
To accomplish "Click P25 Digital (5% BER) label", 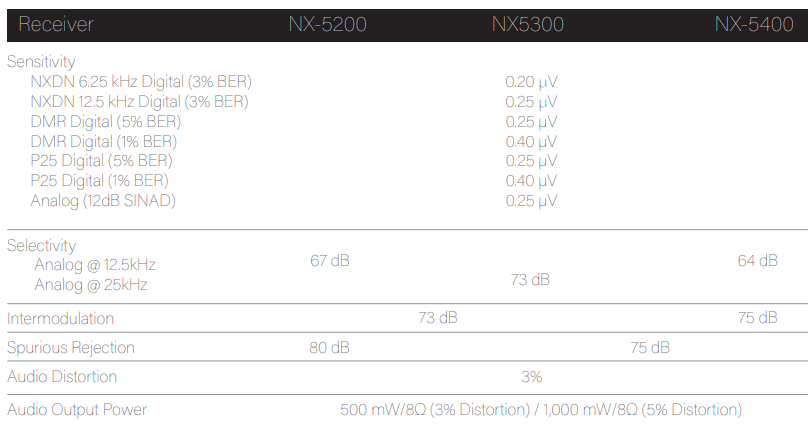I will click(x=102, y=161).
